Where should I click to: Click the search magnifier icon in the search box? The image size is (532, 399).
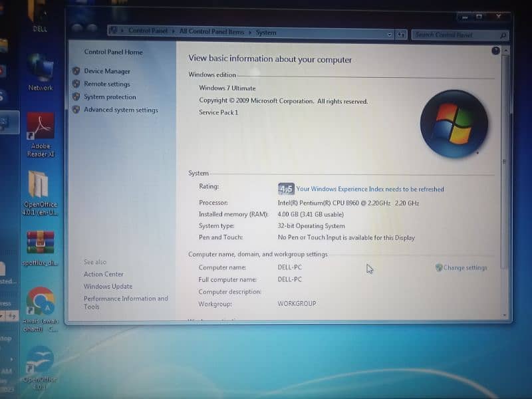503,35
